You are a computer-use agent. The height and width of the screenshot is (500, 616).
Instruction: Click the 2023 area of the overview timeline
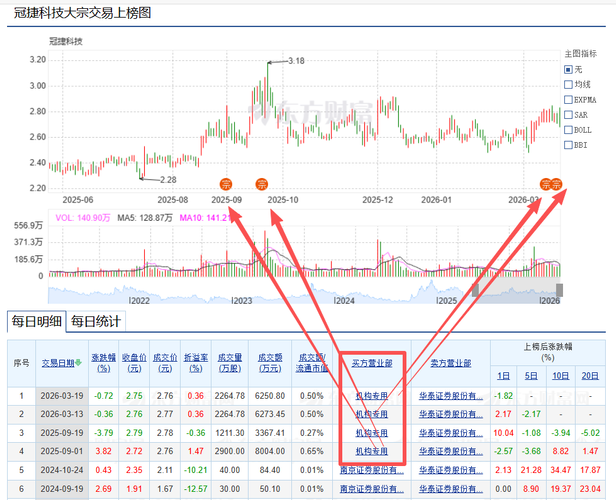(242, 300)
